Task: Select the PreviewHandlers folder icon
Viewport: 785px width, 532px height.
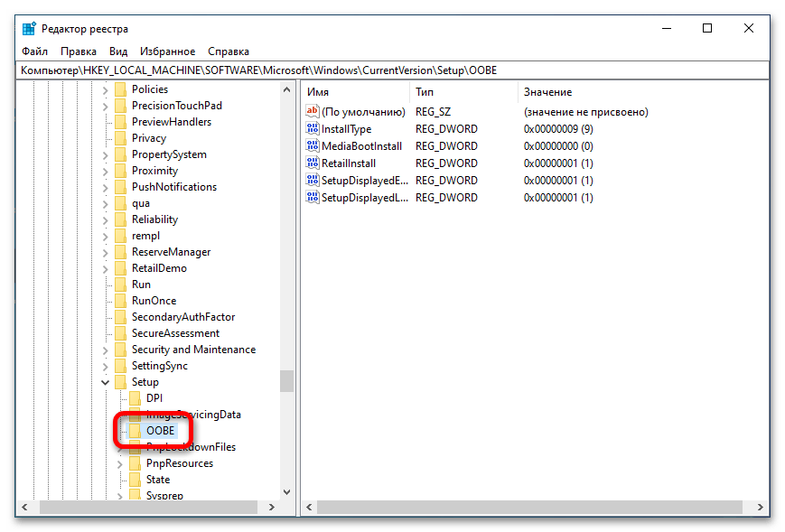Action: click(x=120, y=122)
